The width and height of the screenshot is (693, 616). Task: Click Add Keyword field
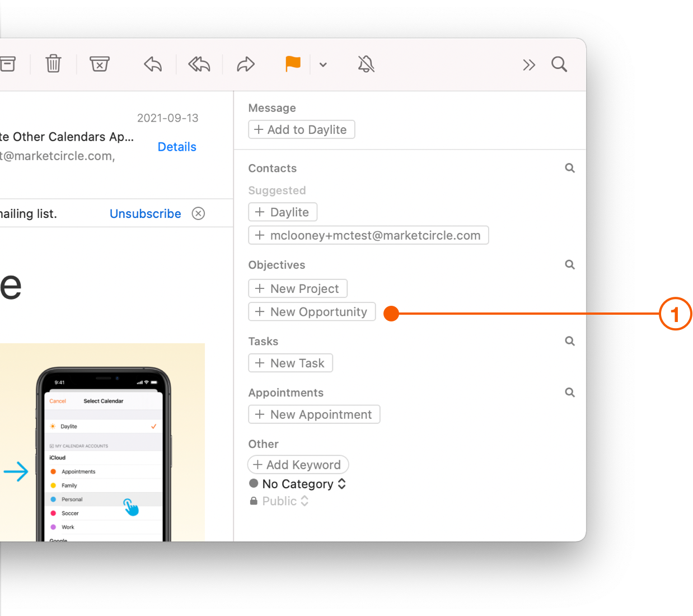(298, 465)
